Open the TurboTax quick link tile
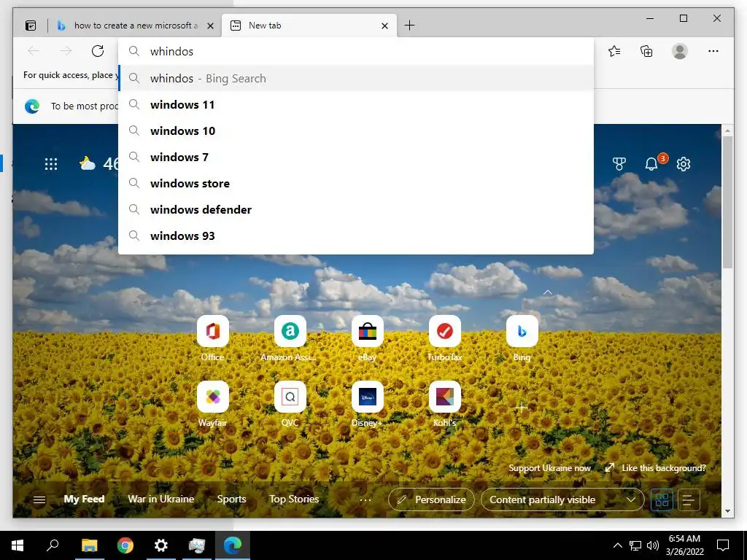This screenshot has height=560, width=747. click(444, 331)
